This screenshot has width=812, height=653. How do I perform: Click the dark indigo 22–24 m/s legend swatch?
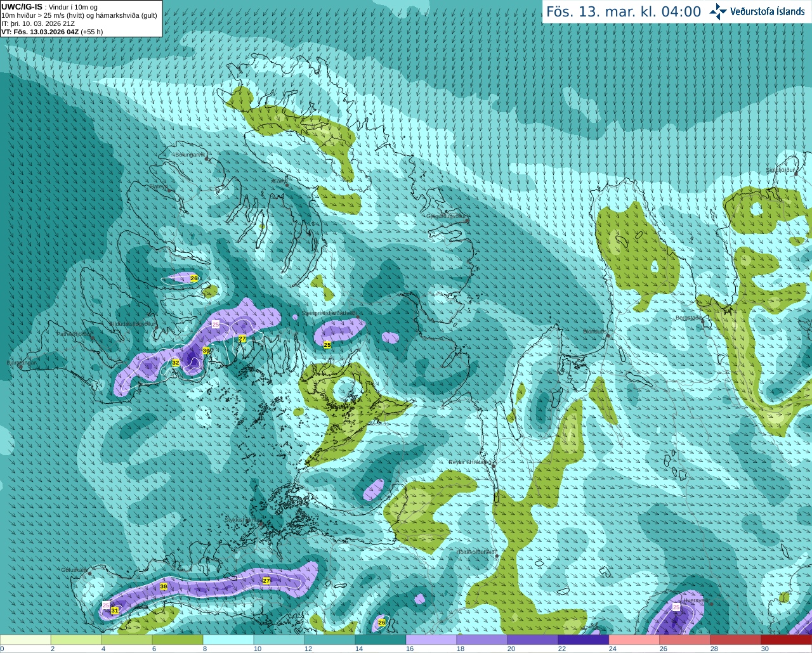click(x=584, y=640)
